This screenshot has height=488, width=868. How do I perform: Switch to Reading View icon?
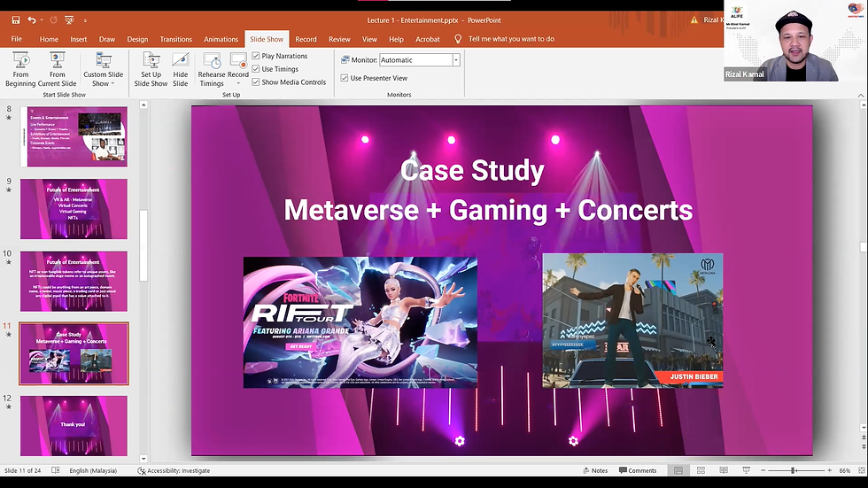tap(724, 470)
